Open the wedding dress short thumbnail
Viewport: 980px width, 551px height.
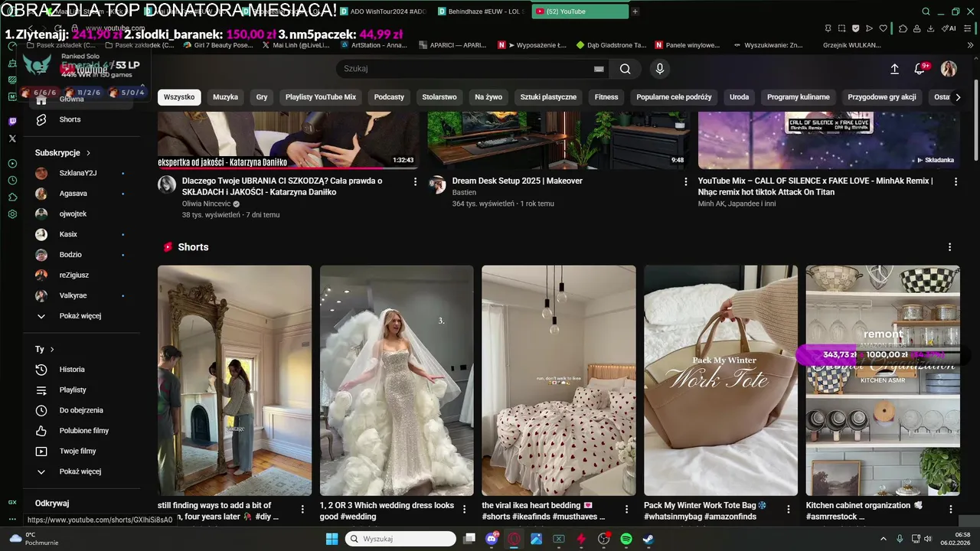pos(397,380)
